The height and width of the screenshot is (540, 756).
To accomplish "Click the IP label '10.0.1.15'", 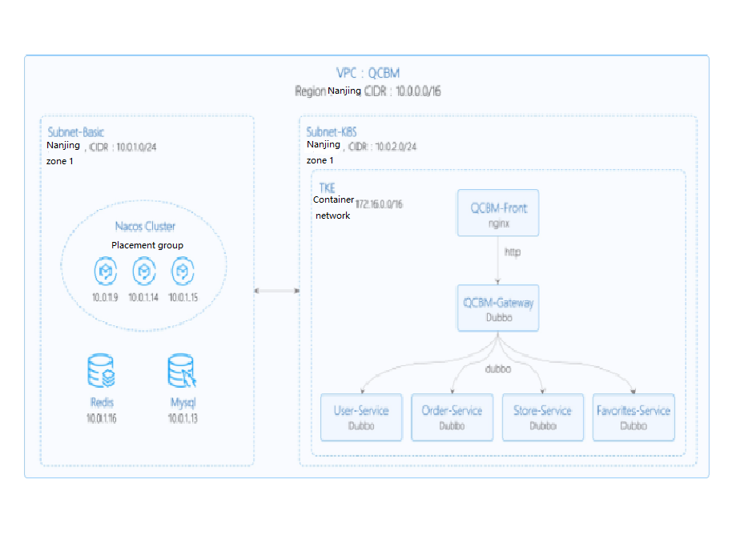I will pos(183,297).
